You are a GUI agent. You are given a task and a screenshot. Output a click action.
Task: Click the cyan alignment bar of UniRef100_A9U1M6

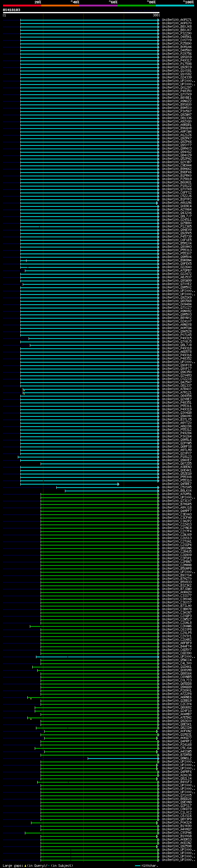(x=89, y=203)
